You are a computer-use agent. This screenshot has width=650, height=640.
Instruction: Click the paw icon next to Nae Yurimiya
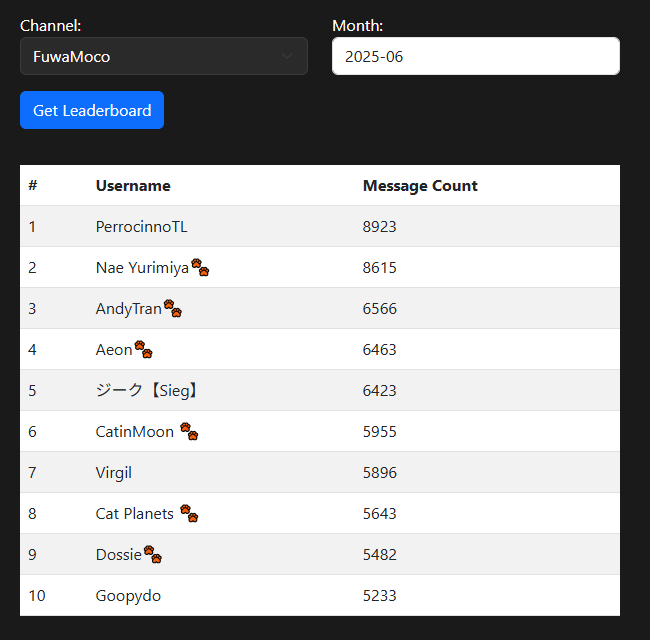[x=200, y=268]
